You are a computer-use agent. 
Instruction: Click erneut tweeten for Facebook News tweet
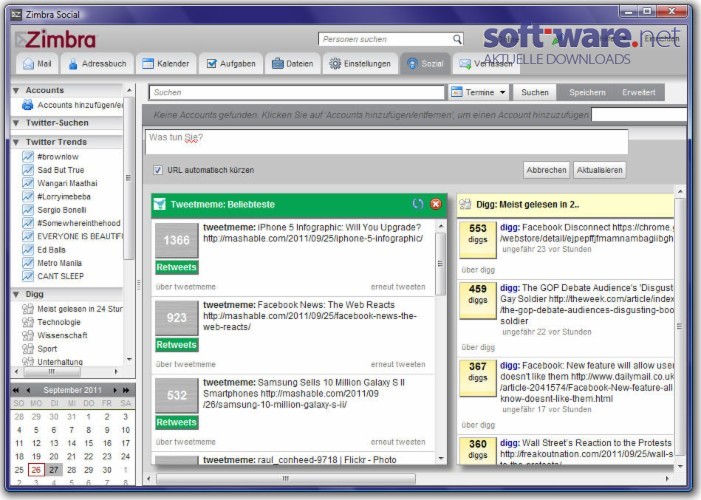[x=398, y=364]
